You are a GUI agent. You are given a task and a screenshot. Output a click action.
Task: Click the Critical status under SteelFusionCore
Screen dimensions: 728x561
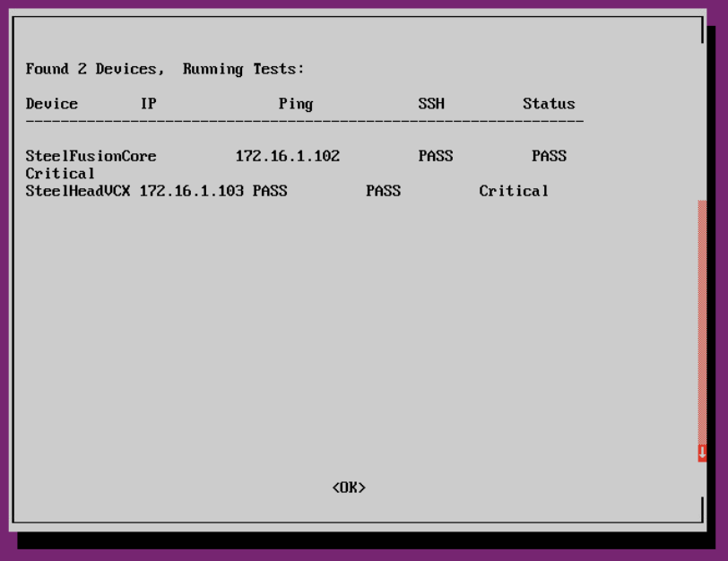tap(60, 174)
